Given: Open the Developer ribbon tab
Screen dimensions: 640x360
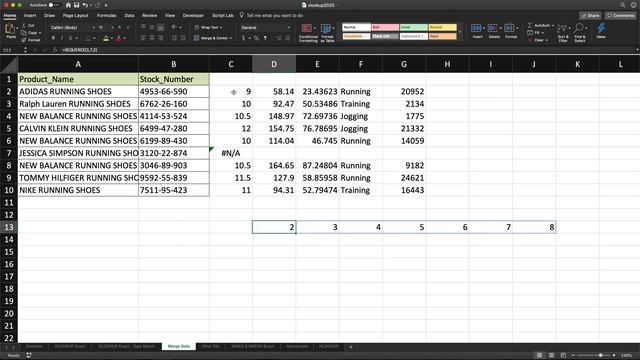Looking at the screenshot, I should 193,16.
